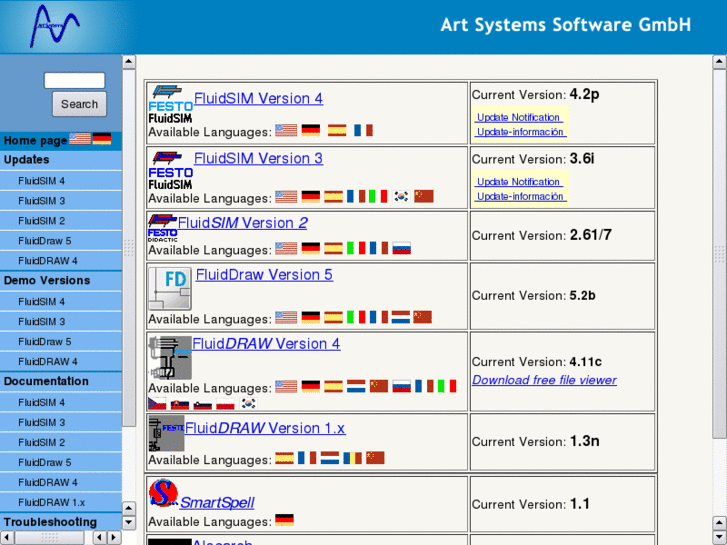This screenshot has height=545, width=727.
Task: Open the FluidSIM Version 2 link
Action: pos(242,223)
